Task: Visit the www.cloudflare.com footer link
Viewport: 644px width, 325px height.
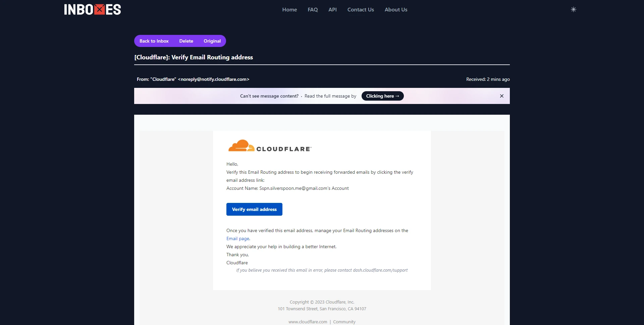Action: pyautogui.click(x=308, y=322)
